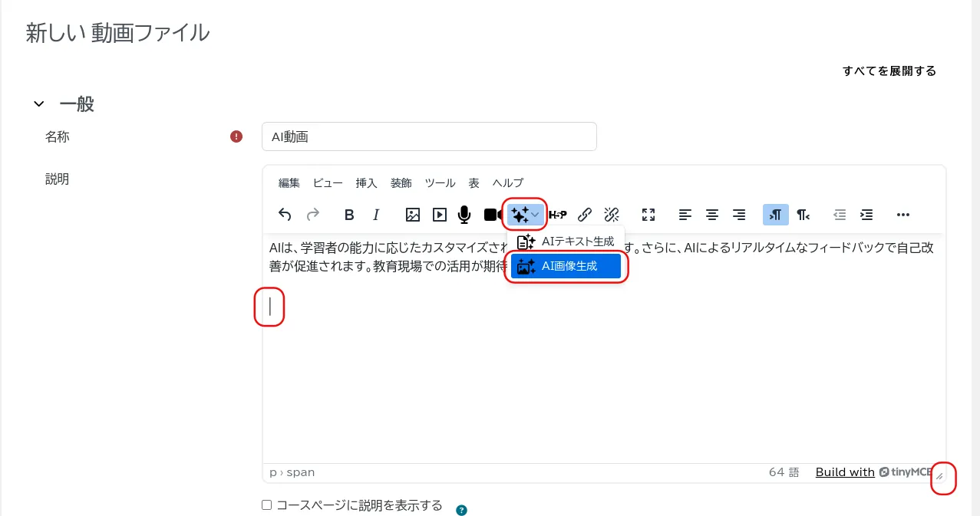This screenshot has height=516, width=980.
Task: Select AI画像生成 from the menu
Action: [566, 267]
